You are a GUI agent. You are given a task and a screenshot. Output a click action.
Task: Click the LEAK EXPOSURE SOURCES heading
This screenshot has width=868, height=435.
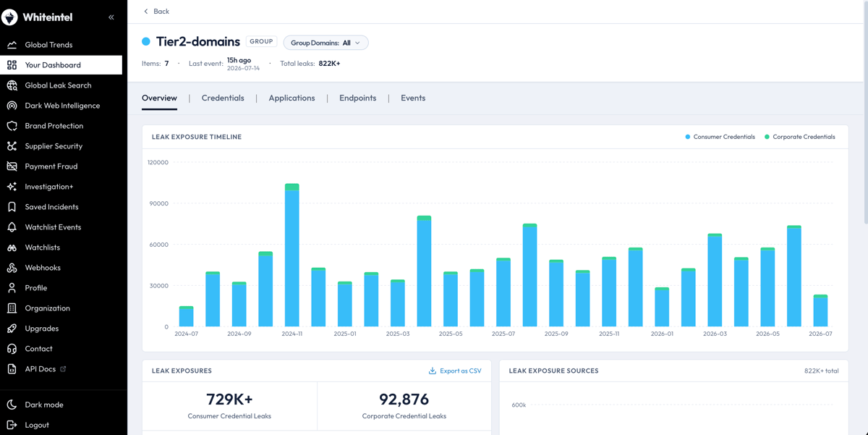tap(553, 371)
